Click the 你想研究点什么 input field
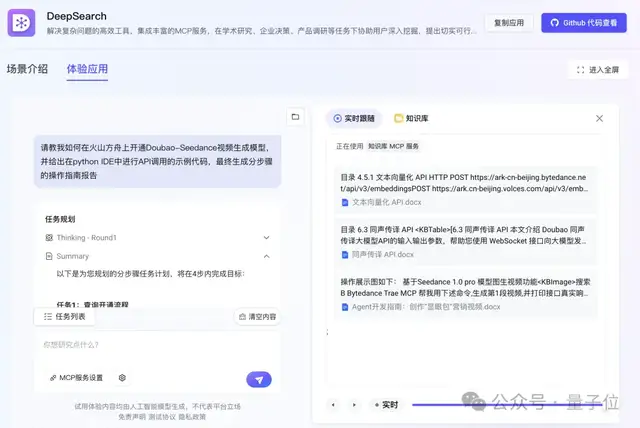Screen dimensions: 640x428 point(140,345)
